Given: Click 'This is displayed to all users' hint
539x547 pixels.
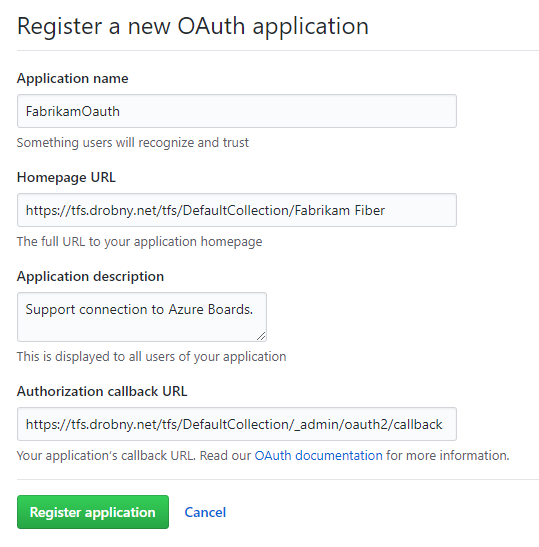Looking at the screenshot, I should pos(151,357).
